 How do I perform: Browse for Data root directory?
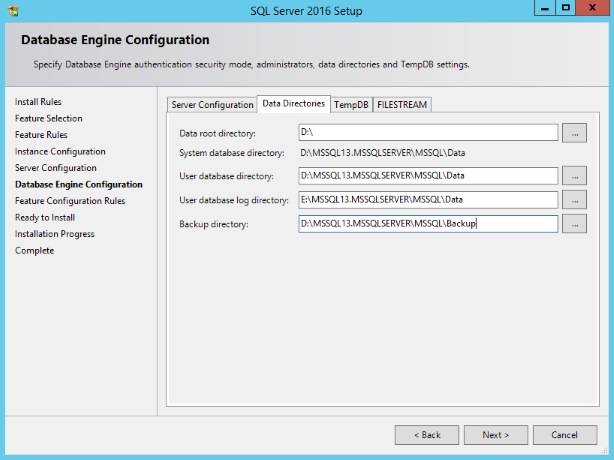[x=574, y=133]
